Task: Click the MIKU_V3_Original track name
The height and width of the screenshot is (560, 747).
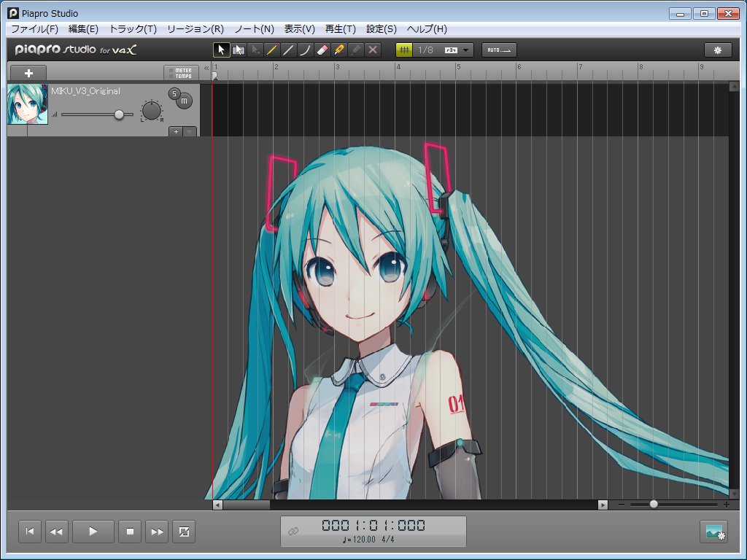Action: pyautogui.click(x=86, y=91)
